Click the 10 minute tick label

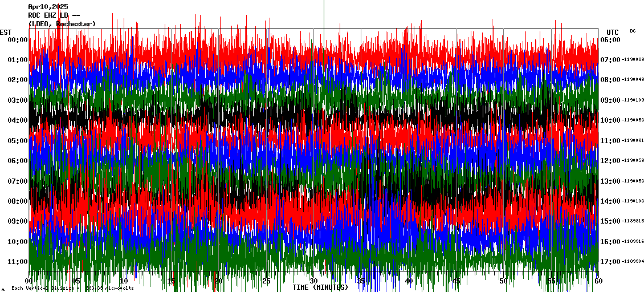click(x=124, y=281)
